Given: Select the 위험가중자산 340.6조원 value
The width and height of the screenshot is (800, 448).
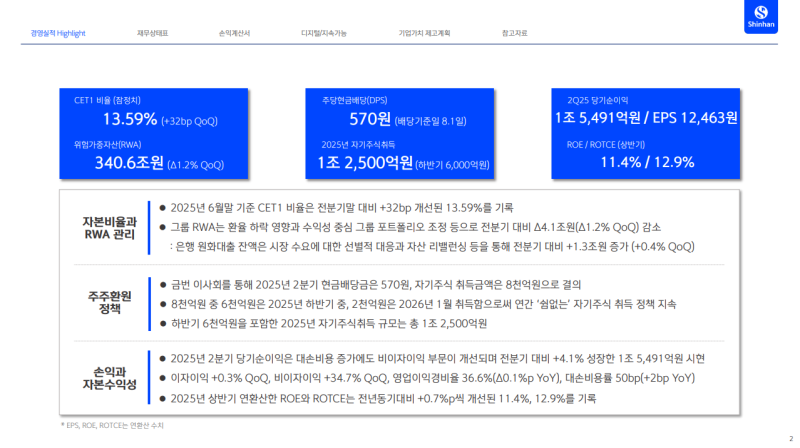Looking at the screenshot, I should tap(129, 164).
